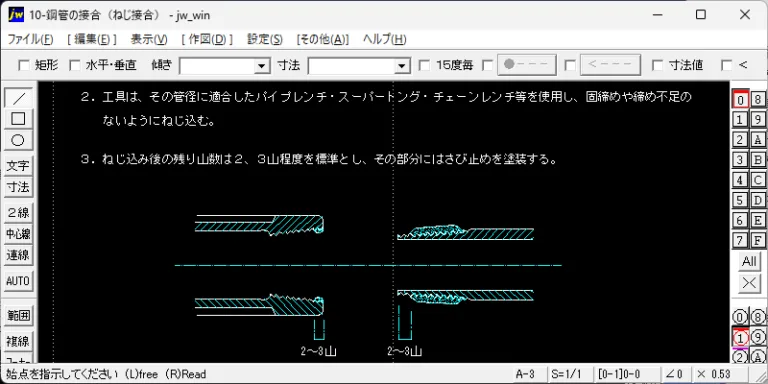Select layer 8 square button
768x384 pixels.
[x=758, y=100]
